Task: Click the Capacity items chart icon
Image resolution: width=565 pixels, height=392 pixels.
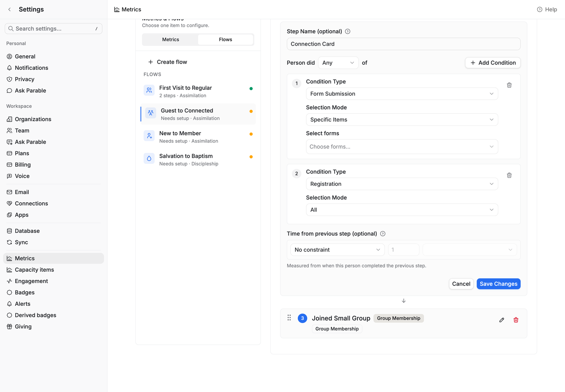Action: click(9, 270)
